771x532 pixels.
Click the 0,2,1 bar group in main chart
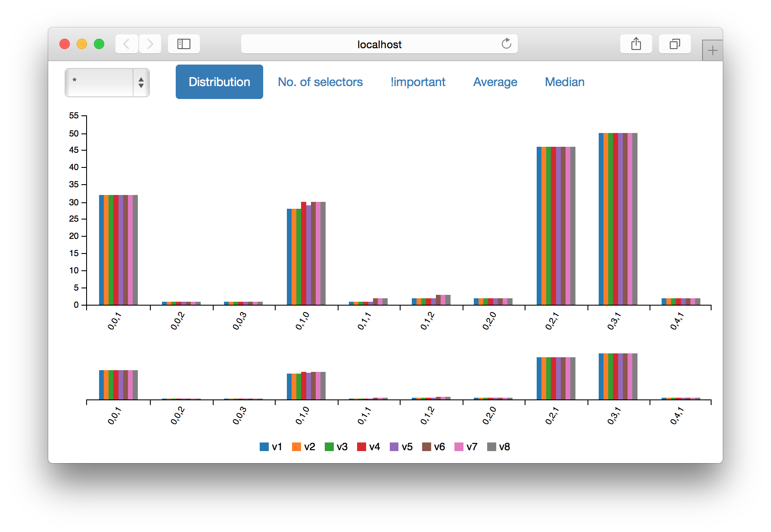[x=556, y=226]
